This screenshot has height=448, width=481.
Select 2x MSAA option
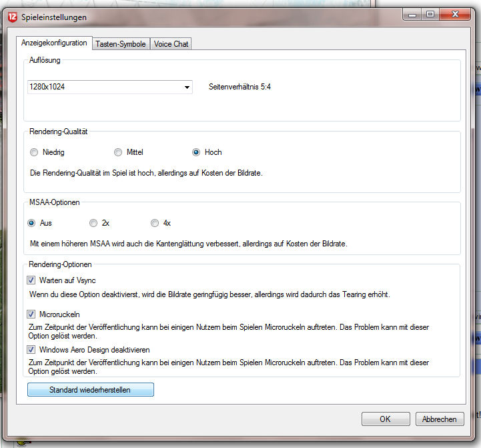point(93,223)
